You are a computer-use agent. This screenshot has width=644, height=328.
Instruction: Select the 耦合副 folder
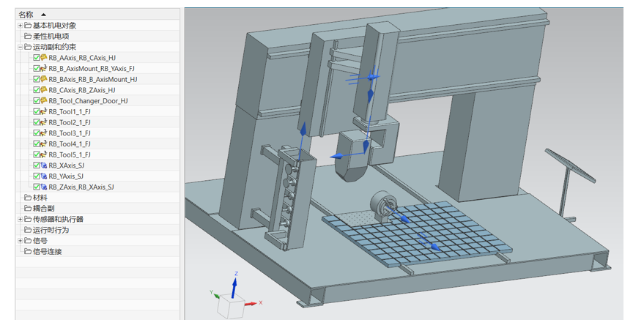tap(44, 209)
